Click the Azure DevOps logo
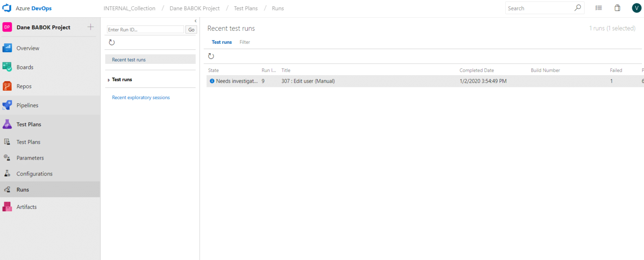Screen dimensions: 644x260 coord(7,8)
